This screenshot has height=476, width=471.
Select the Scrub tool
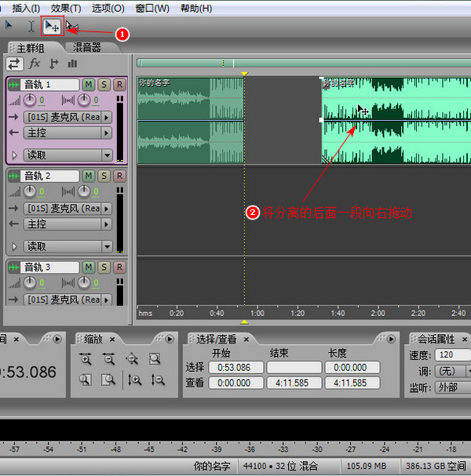tap(71, 26)
